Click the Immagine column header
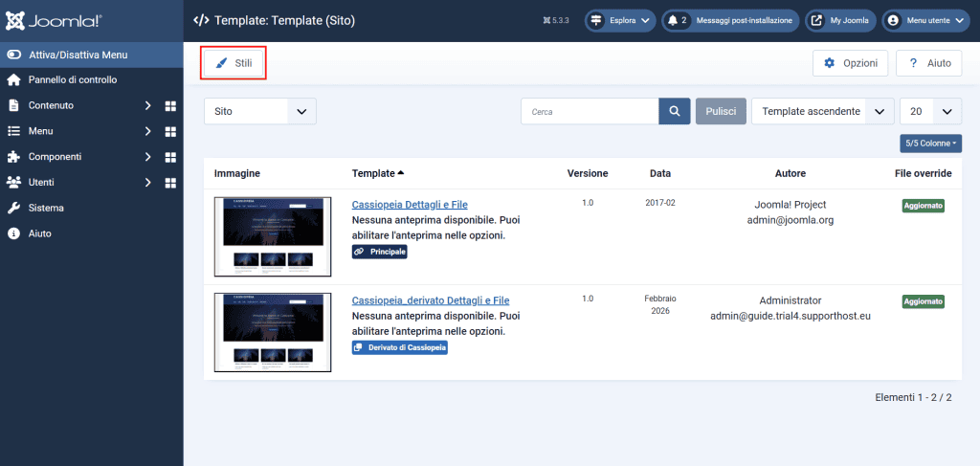980x466 pixels. coord(237,173)
